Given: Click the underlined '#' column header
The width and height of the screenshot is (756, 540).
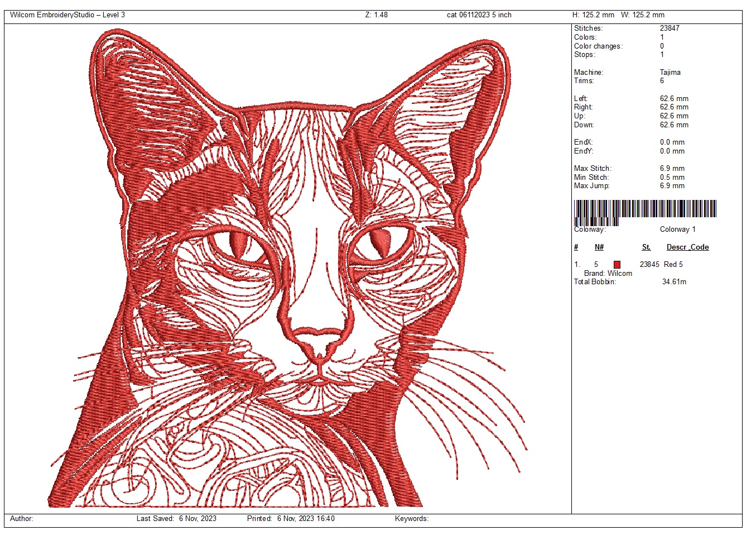Looking at the screenshot, I should (576, 247).
